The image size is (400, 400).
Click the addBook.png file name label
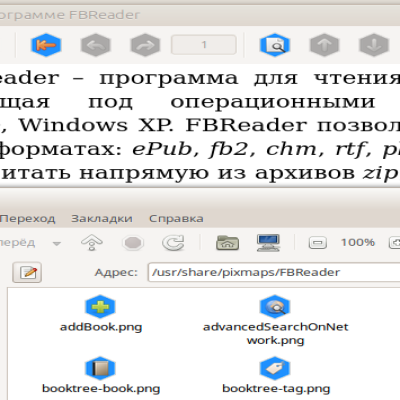click(101, 327)
